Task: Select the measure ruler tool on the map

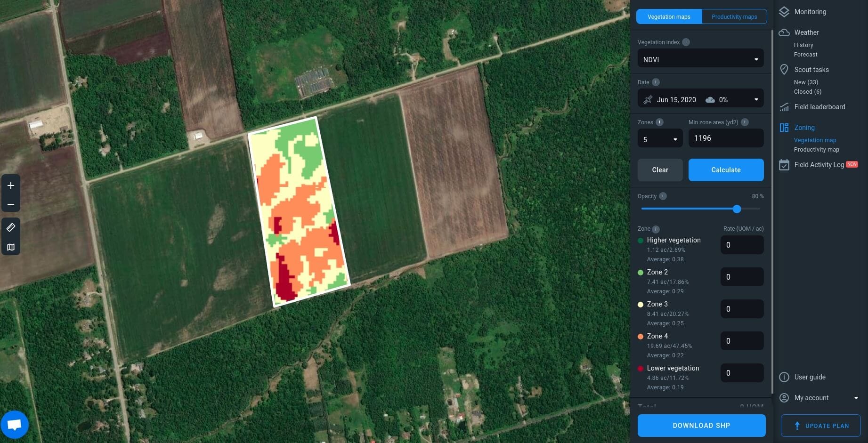Action: pyautogui.click(x=10, y=227)
